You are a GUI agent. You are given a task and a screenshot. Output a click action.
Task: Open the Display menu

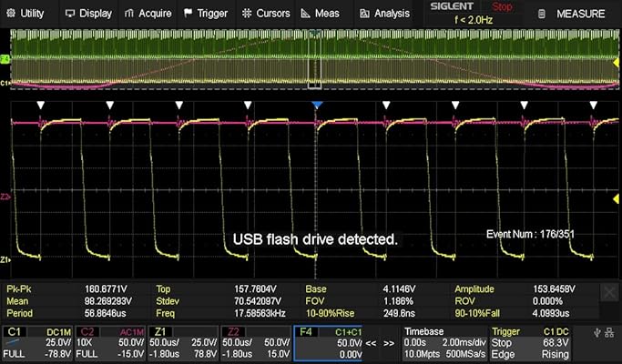coord(88,14)
